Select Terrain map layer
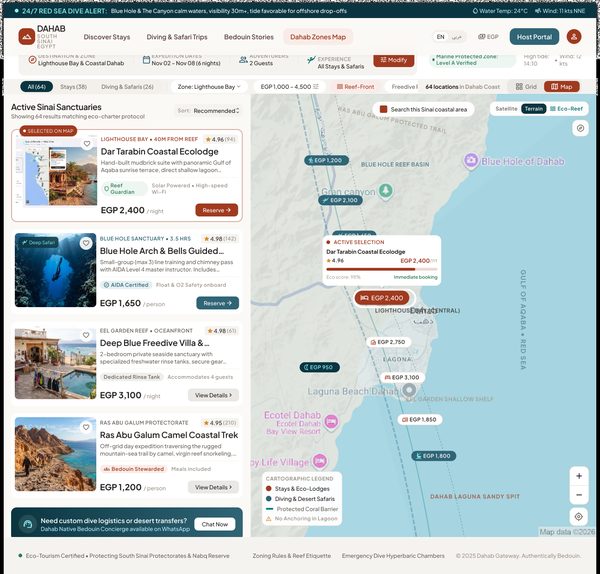The image size is (600, 574). (534, 109)
